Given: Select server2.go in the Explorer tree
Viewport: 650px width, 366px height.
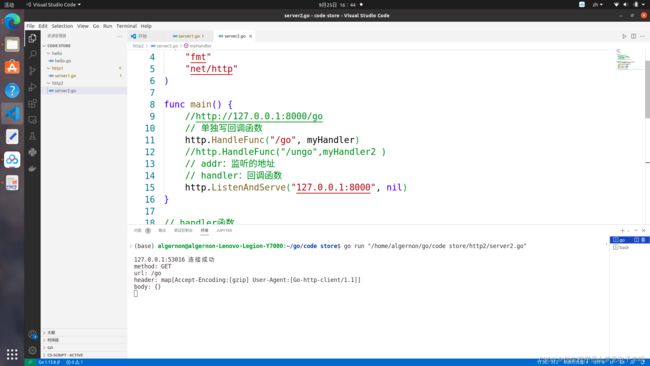Looking at the screenshot, I should [x=85, y=90].
